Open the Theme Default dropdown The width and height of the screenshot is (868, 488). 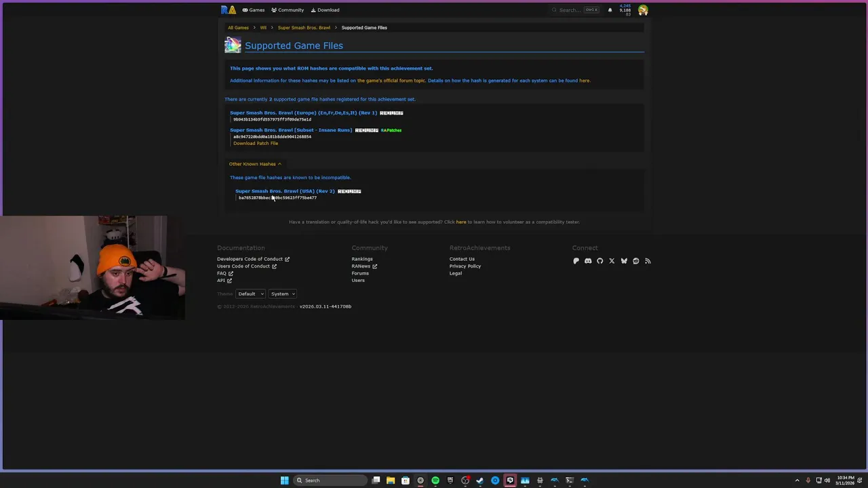coord(250,294)
